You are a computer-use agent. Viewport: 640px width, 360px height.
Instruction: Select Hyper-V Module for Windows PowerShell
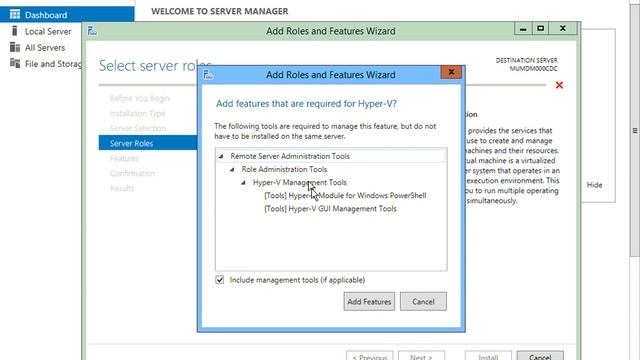tap(345, 196)
